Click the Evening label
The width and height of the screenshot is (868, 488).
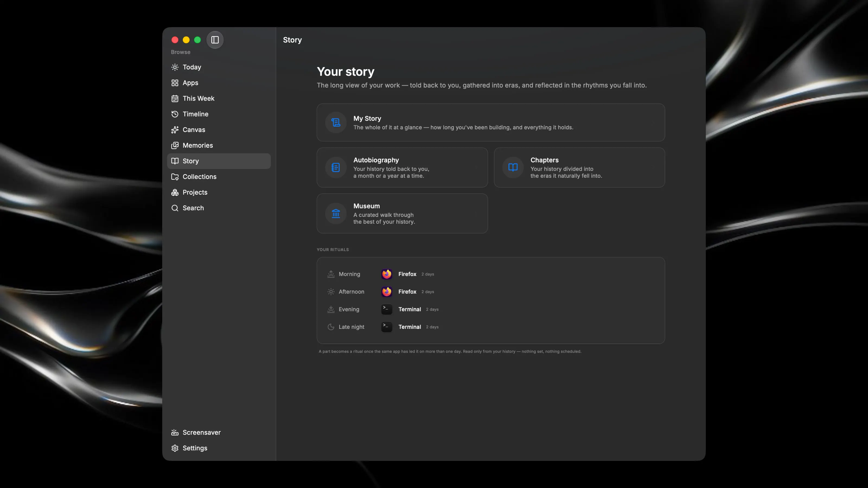coord(349,310)
